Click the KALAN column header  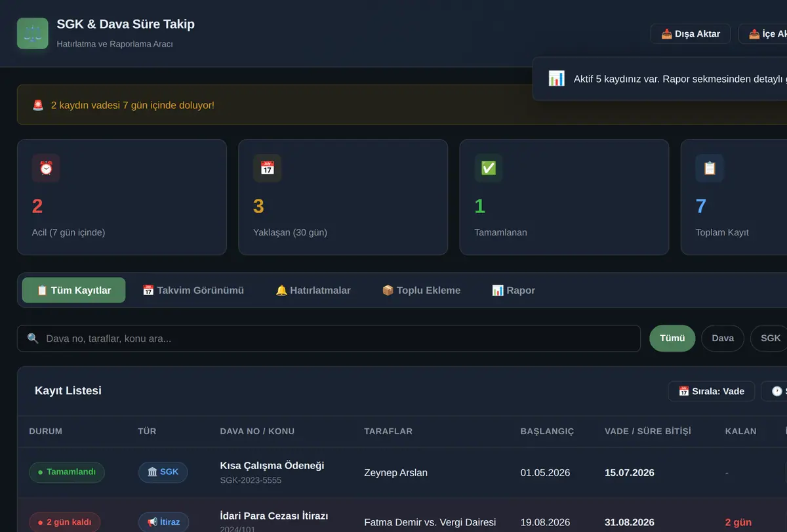pyautogui.click(x=741, y=432)
